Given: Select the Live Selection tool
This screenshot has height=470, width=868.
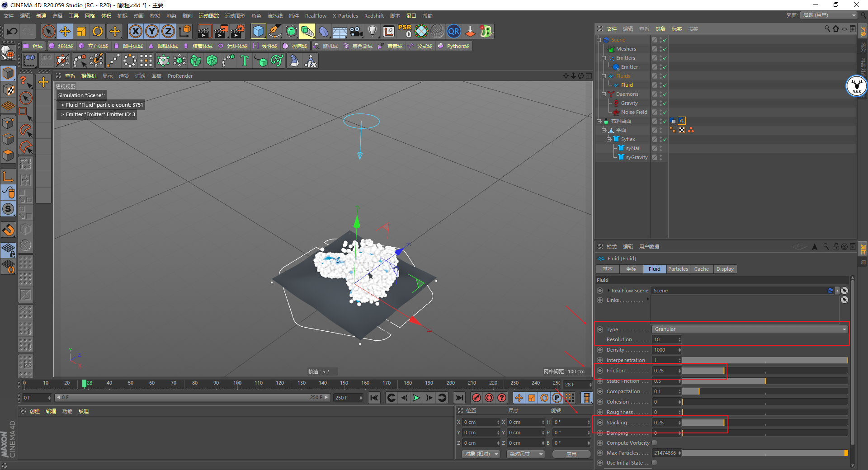Looking at the screenshot, I should pyautogui.click(x=48, y=31).
